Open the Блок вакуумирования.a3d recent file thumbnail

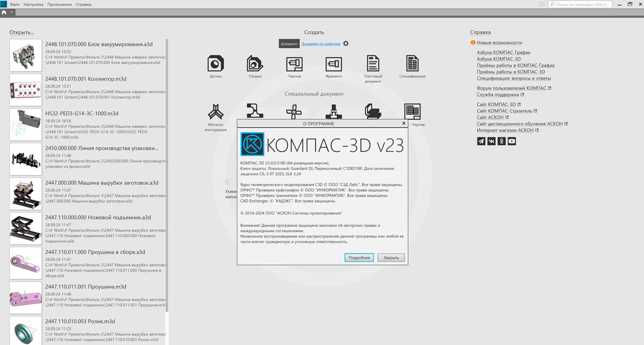click(26, 55)
